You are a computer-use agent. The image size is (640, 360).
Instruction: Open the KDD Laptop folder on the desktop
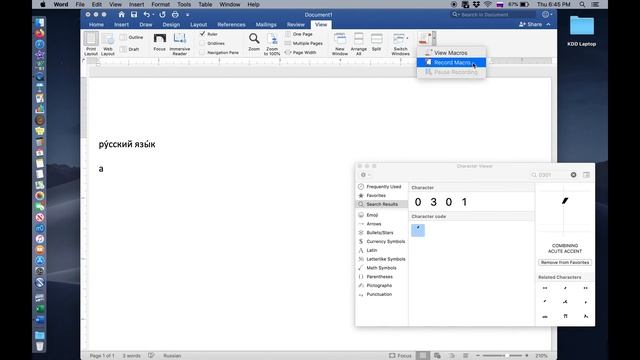tap(582, 30)
